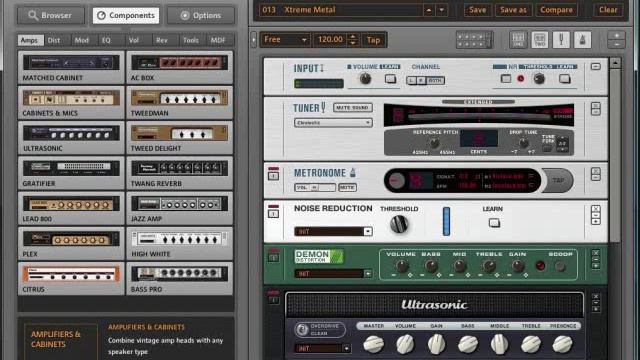Show the preset grid switcher icon

click(x=474, y=40)
